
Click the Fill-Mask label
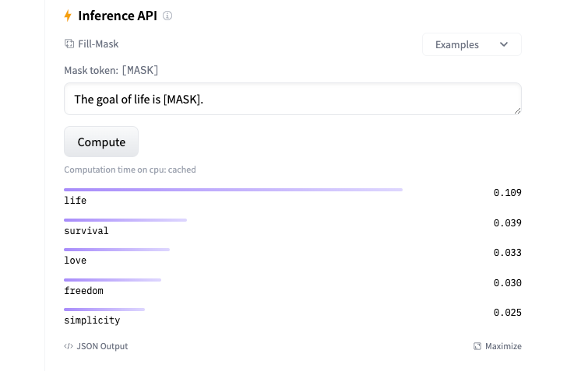pos(98,44)
